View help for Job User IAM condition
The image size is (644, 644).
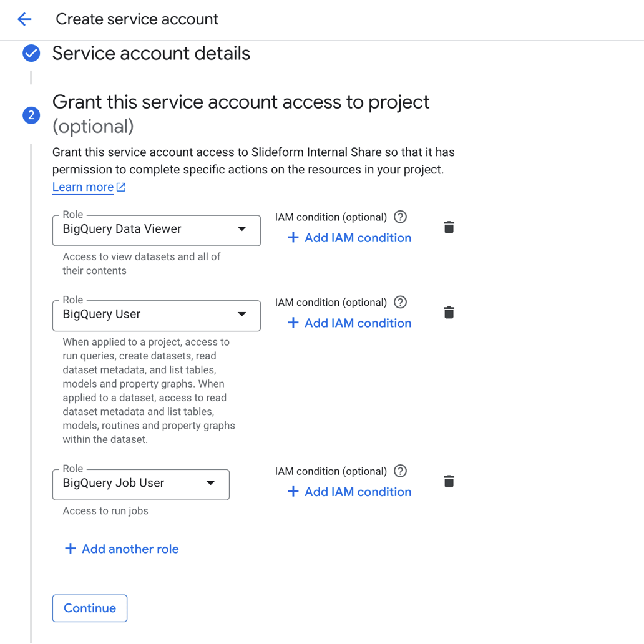[400, 471]
